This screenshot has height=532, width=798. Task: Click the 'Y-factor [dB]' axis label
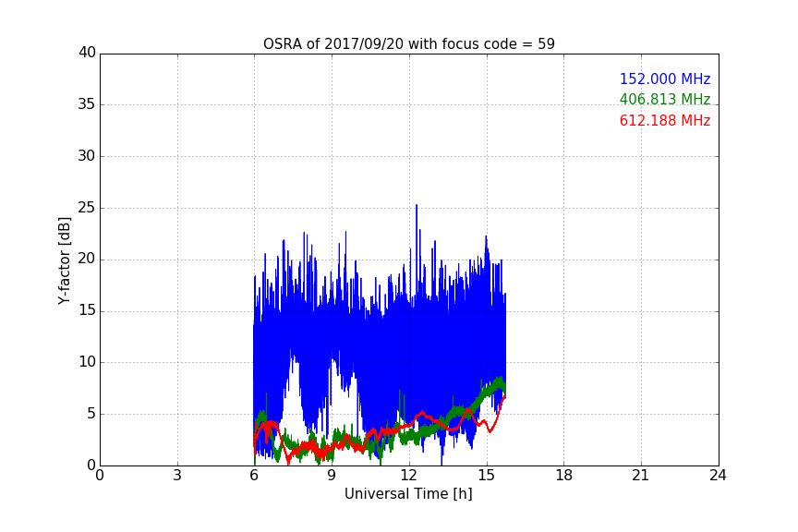tap(64, 260)
